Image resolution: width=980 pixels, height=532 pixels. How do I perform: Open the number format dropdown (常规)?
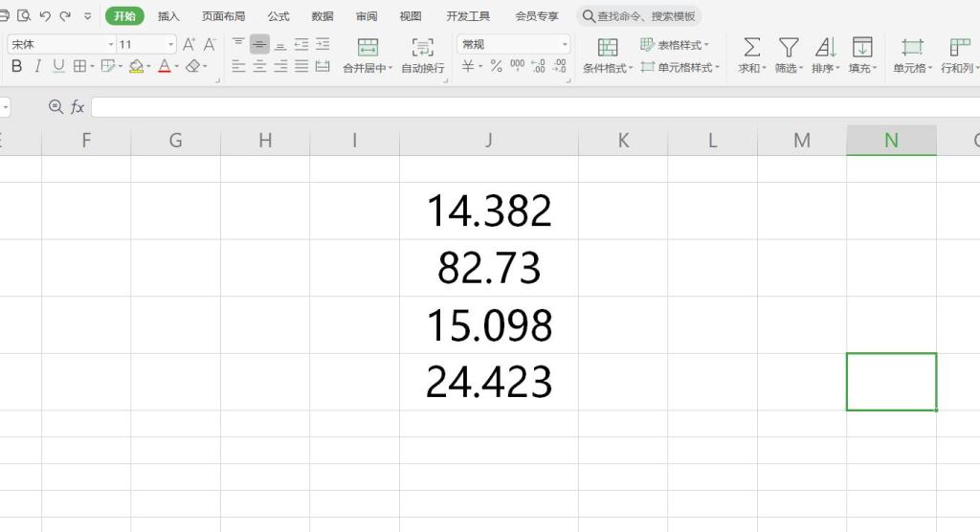click(565, 44)
